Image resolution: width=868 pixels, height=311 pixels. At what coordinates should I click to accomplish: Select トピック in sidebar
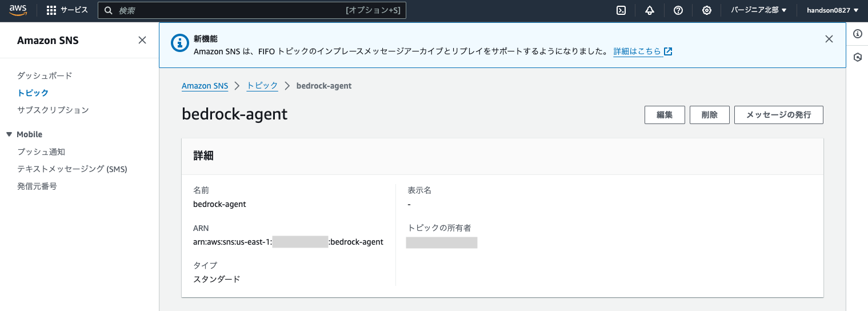click(33, 93)
